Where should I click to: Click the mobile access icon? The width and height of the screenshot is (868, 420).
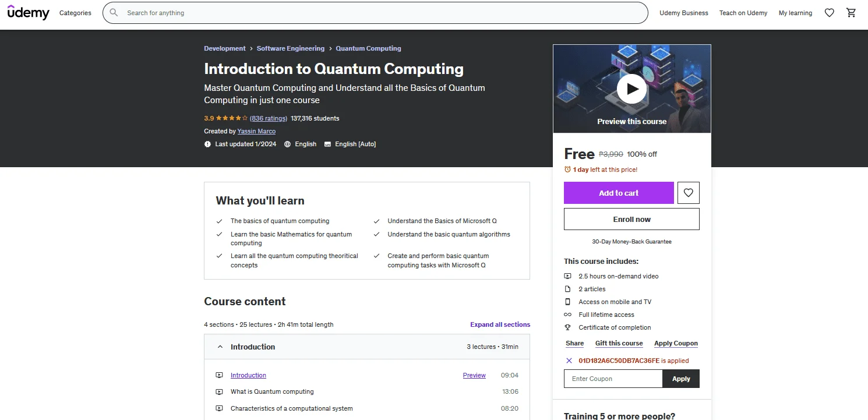point(568,302)
